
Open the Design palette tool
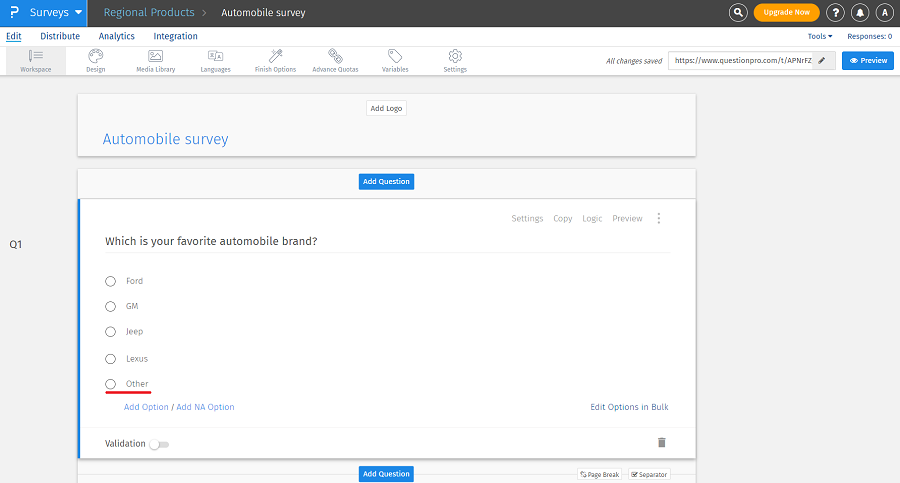[95, 60]
